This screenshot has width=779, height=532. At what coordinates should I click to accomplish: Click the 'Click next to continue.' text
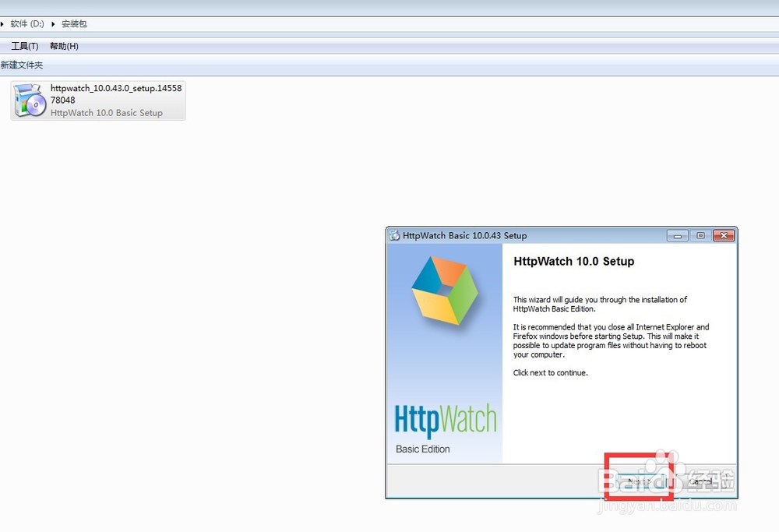[551, 372]
